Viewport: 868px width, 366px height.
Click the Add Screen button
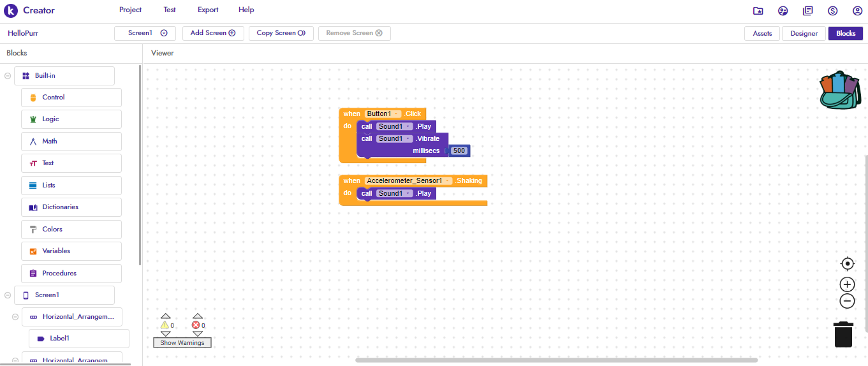[212, 33]
